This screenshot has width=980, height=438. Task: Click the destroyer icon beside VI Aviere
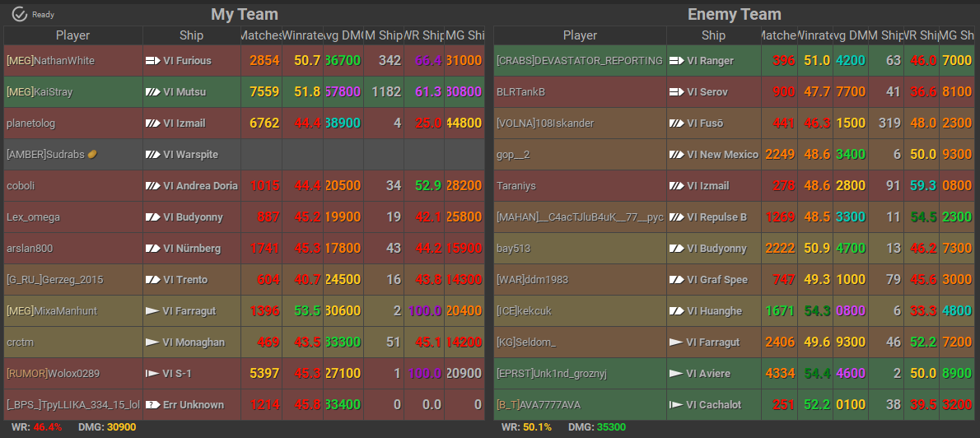(x=676, y=374)
